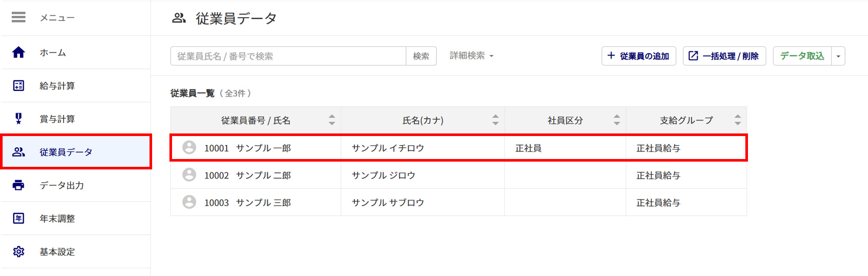The height and width of the screenshot is (276, 868).
Task: Click the 基本設定 gear icon
Action: click(x=18, y=252)
